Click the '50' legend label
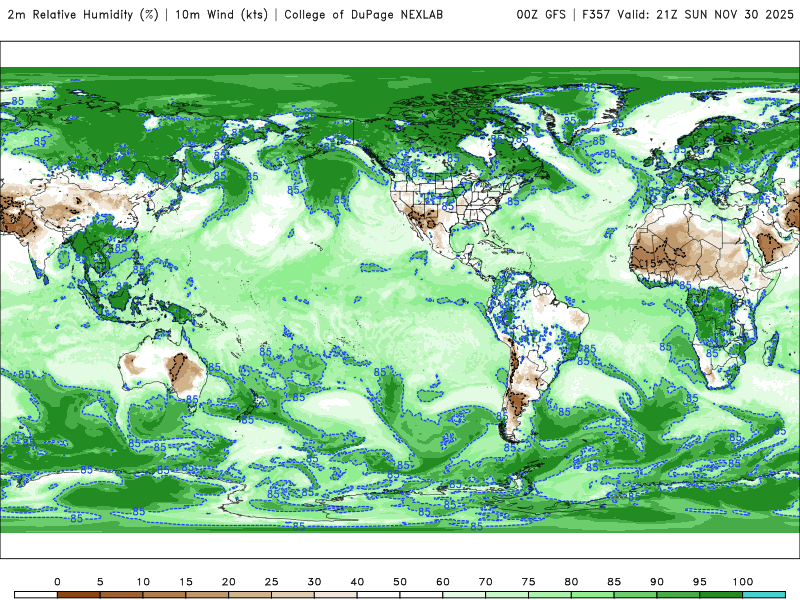 [400, 582]
